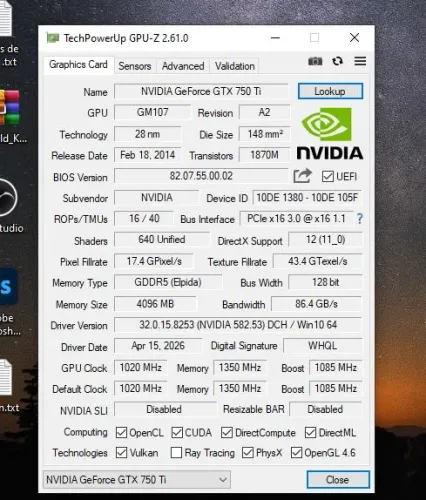Viewport: 426px width, 500px height.
Task: Click the Pixel Fillrate value 17.4 GPixel/s
Action: click(154, 261)
